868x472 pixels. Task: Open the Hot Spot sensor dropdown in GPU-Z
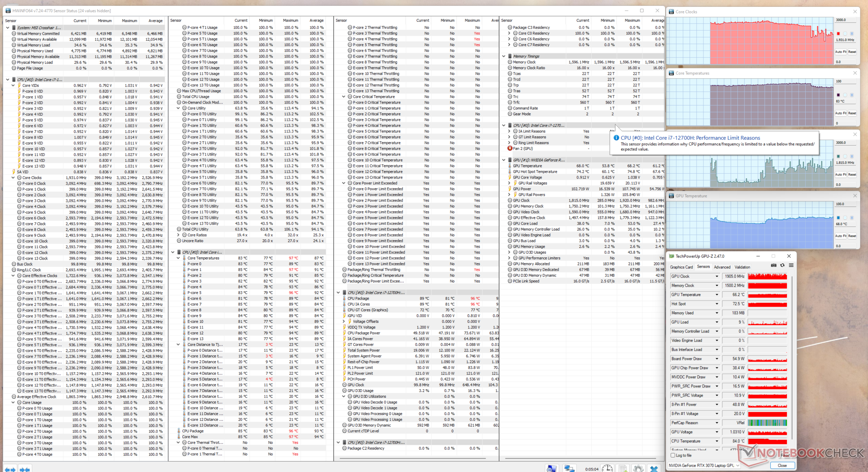(x=717, y=304)
